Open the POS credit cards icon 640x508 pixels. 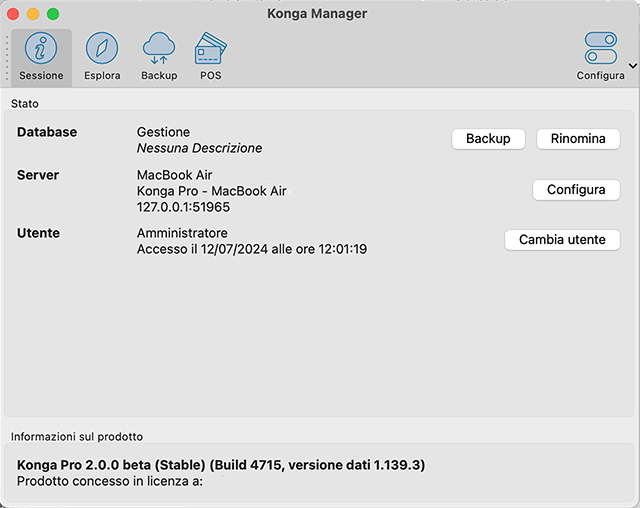210,48
